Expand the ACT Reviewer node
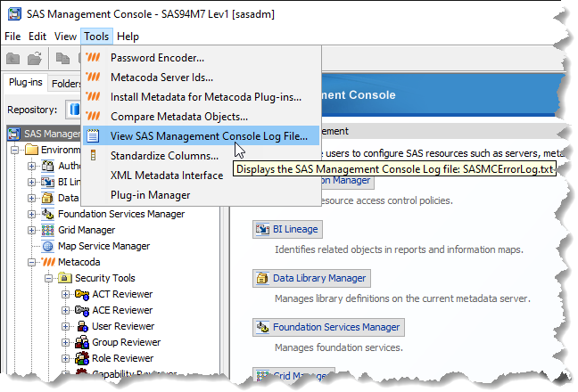 point(66,295)
